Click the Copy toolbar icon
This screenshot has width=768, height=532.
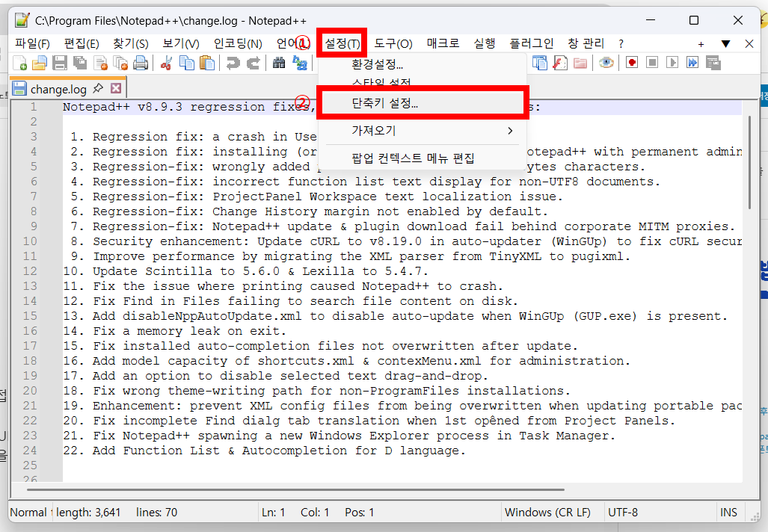pyautogui.click(x=187, y=63)
